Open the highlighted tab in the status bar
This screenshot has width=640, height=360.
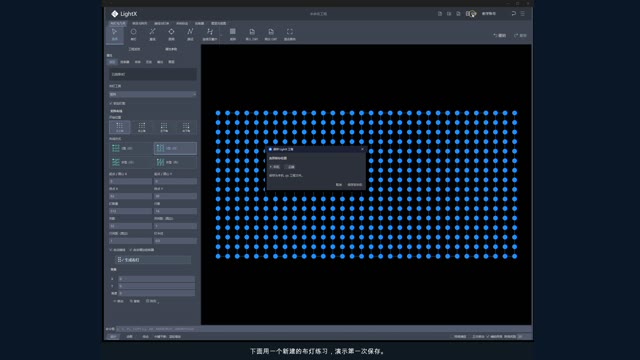(113, 337)
